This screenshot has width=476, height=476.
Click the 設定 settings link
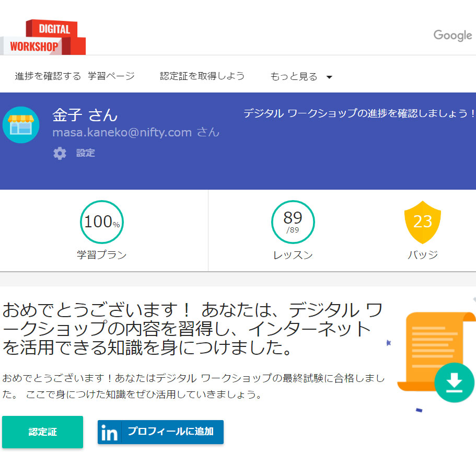click(x=85, y=153)
